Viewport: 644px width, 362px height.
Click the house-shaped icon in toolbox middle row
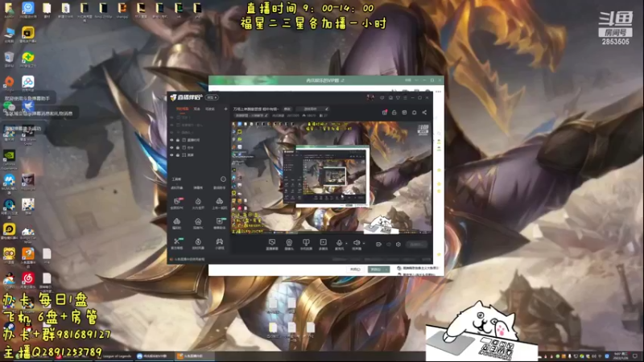[x=198, y=221]
